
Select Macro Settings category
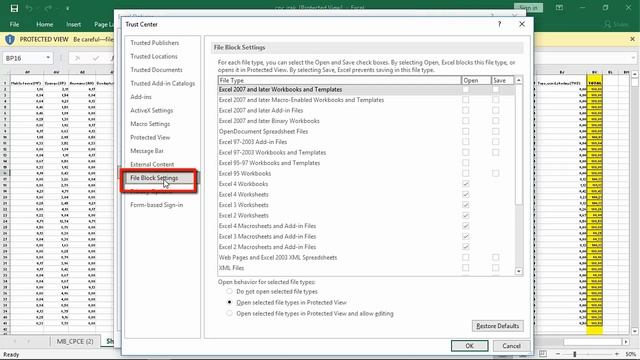pos(150,124)
